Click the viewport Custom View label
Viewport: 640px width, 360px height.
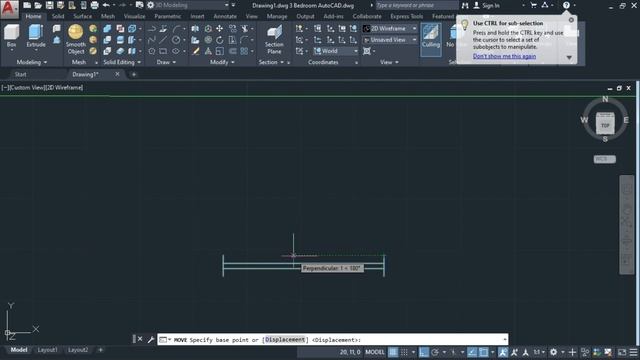coord(27,87)
